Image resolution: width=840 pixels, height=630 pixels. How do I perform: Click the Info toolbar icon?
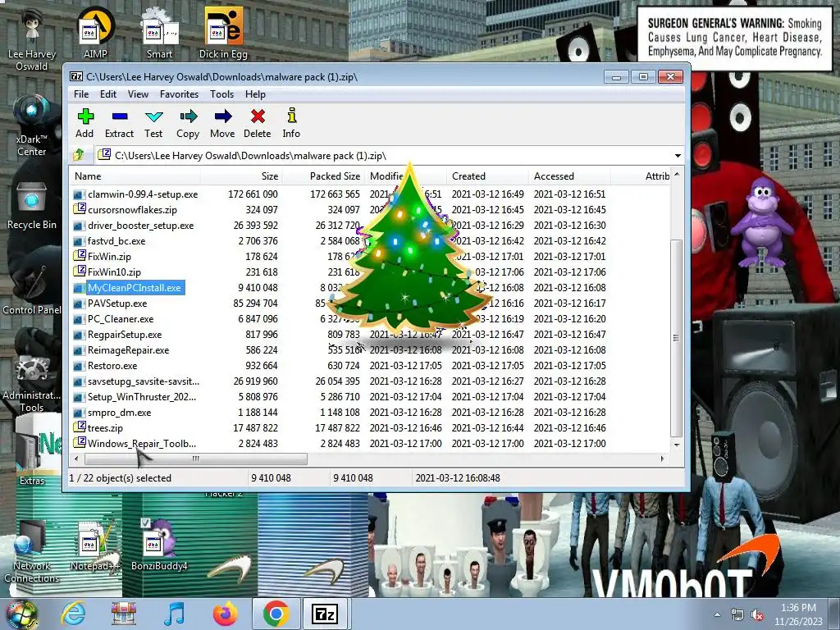pos(291,116)
